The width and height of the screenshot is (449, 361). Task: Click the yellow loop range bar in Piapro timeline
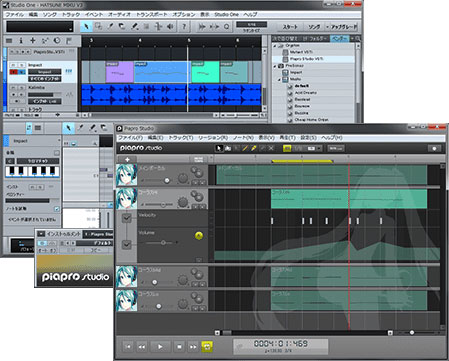(302, 161)
